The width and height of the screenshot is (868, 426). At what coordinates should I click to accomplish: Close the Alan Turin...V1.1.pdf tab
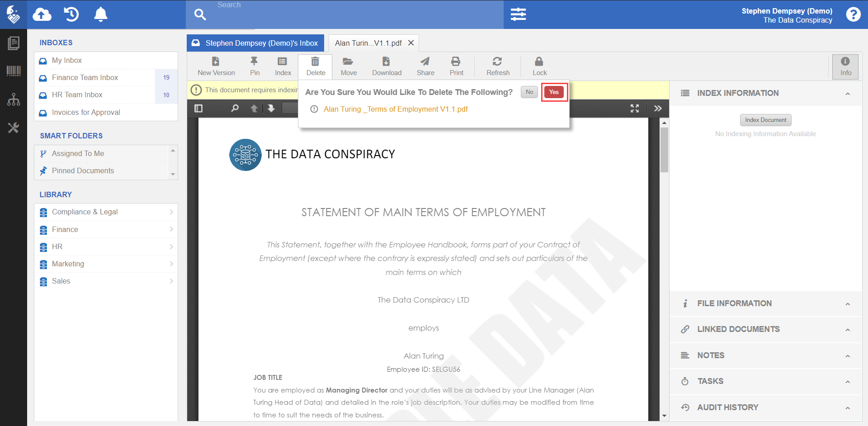pyautogui.click(x=411, y=43)
